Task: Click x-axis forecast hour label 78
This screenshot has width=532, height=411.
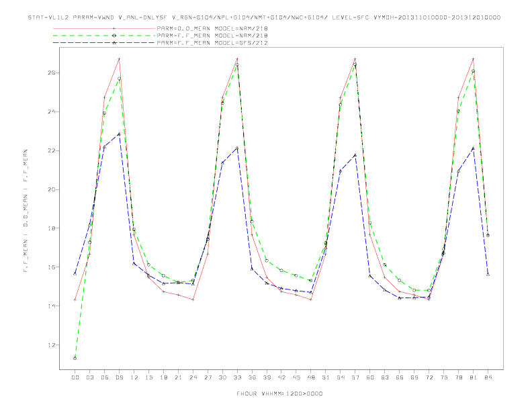Action: coord(458,377)
